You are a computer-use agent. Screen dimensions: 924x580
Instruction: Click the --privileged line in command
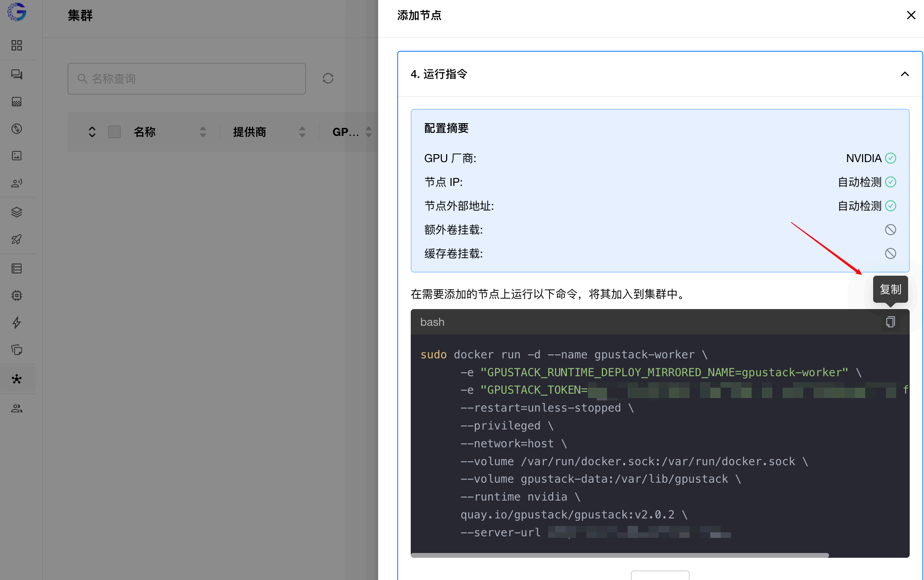click(507, 425)
